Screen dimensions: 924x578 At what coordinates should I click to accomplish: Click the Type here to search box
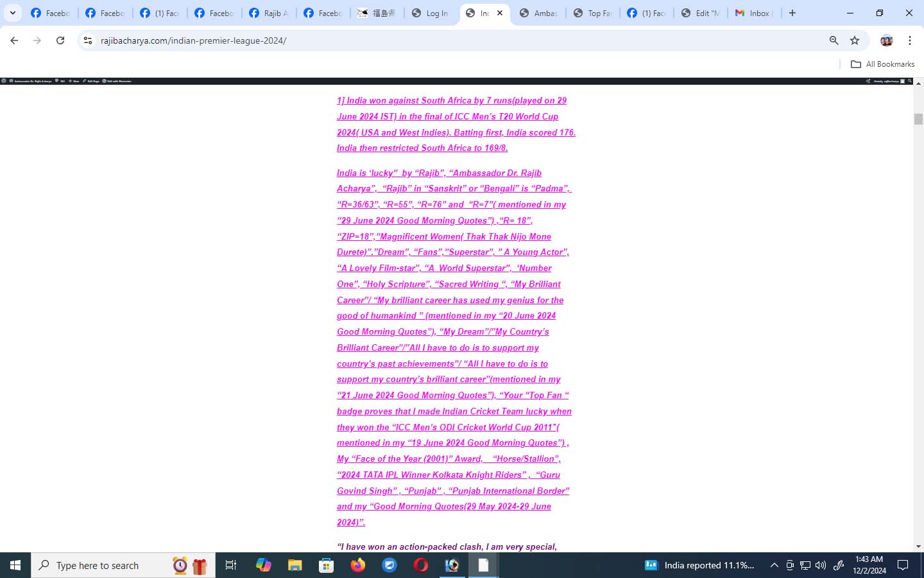click(123, 565)
